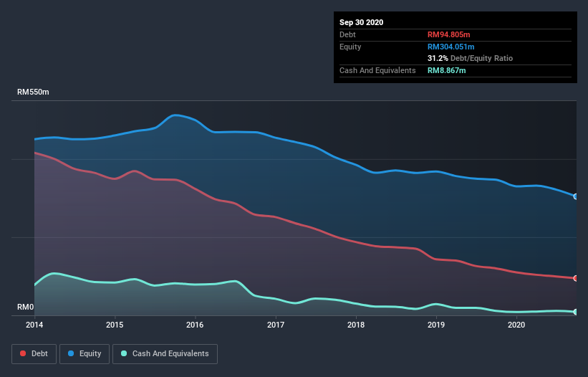The height and width of the screenshot is (377, 588).
Task: Click the RM304.051m equity value
Action: (450, 47)
